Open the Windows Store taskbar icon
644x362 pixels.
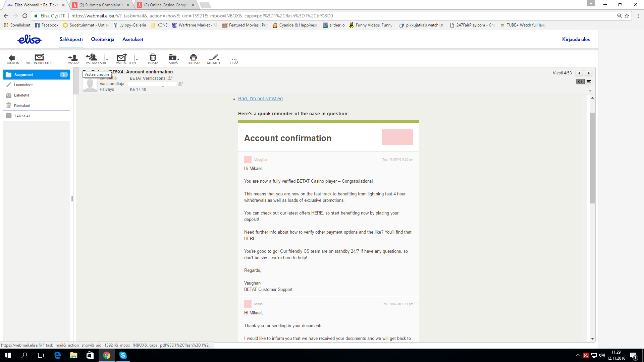click(90, 355)
